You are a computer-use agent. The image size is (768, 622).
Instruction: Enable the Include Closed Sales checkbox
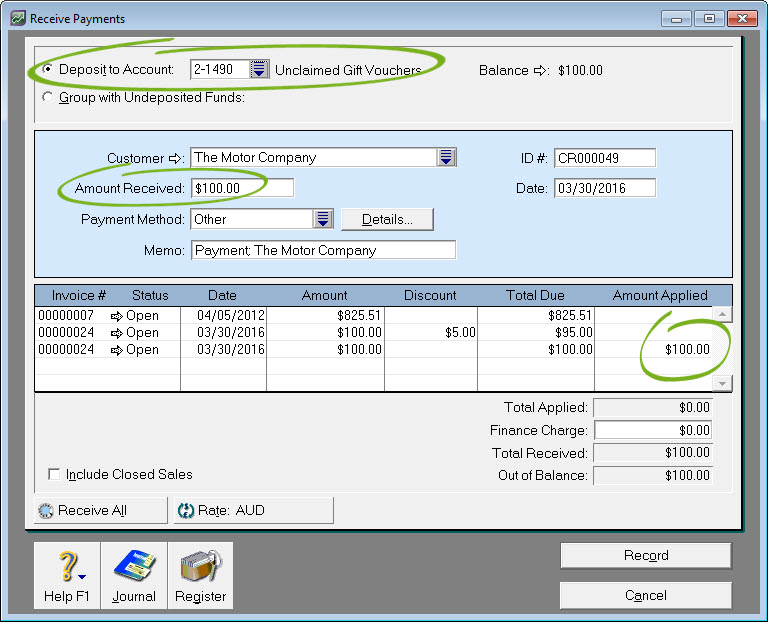pos(54,474)
